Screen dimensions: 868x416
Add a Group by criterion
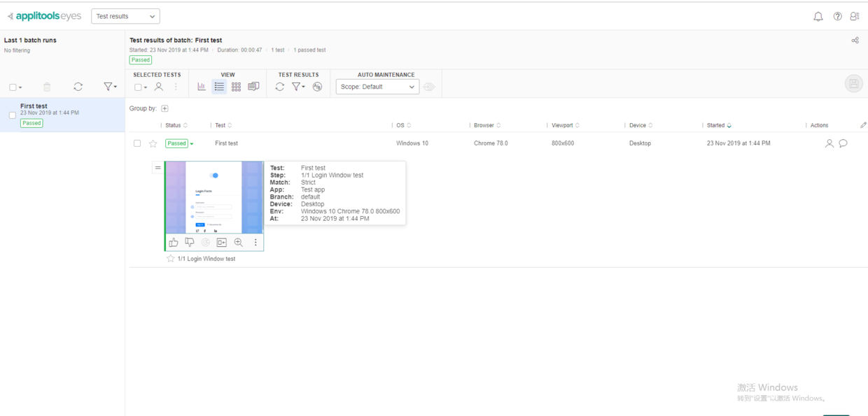[164, 108]
